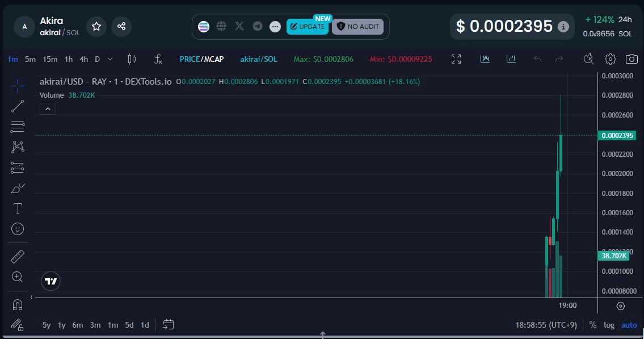644x339 pixels.
Task: Toggle the blue candle trades display icon
Action: [x=485, y=59]
